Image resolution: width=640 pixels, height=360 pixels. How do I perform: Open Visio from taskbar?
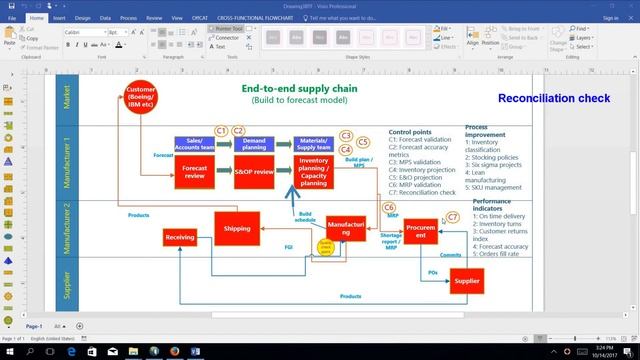tap(196, 351)
